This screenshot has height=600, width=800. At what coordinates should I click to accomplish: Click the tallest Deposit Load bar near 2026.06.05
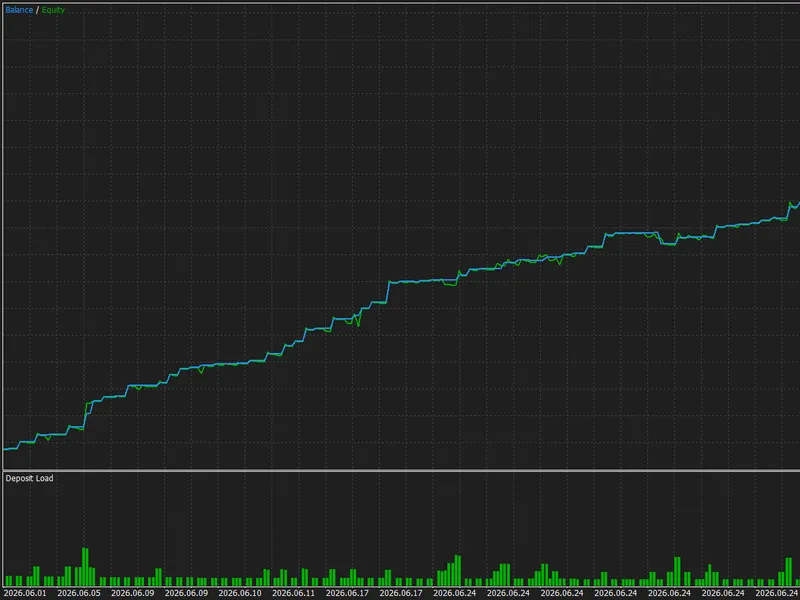coord(85,567)
